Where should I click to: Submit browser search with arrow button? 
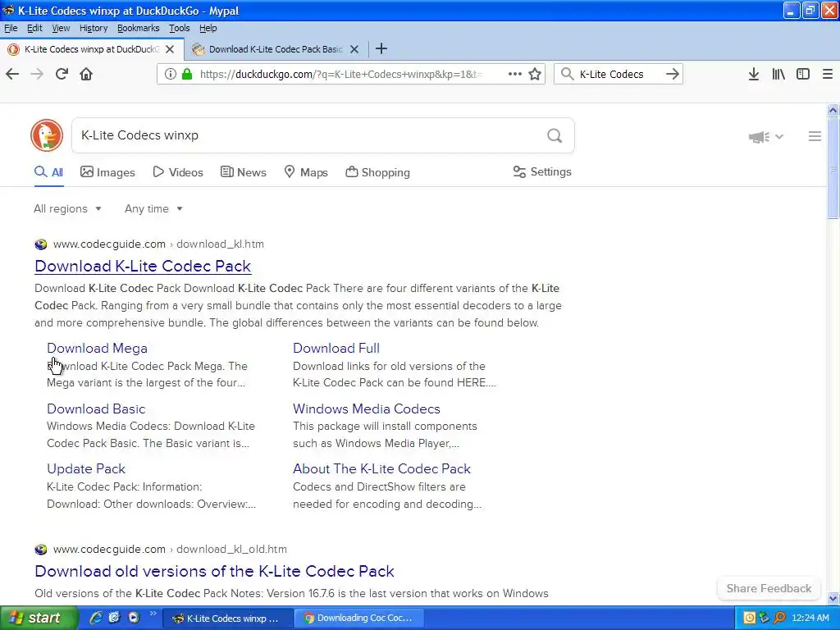point(673,74)
